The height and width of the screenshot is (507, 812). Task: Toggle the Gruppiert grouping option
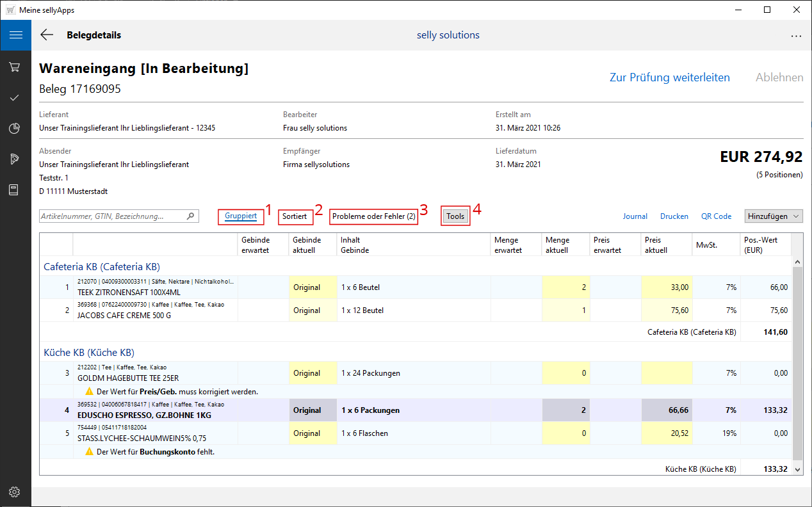[x=241, y=216]
